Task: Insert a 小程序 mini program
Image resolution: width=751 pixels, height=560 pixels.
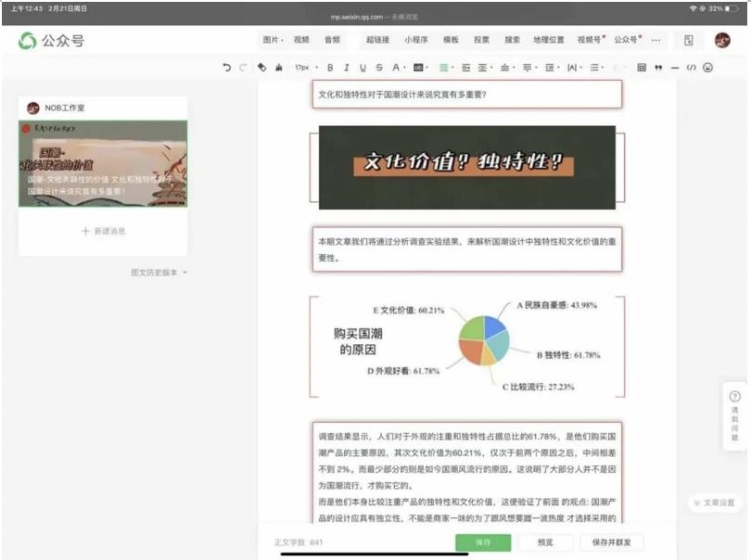Action: click(415, 40)
